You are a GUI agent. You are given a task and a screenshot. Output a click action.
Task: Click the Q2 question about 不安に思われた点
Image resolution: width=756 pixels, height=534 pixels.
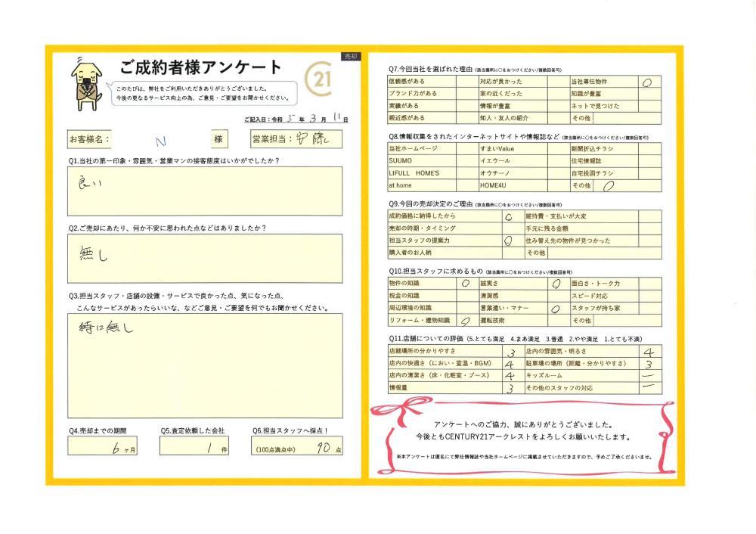167,228
